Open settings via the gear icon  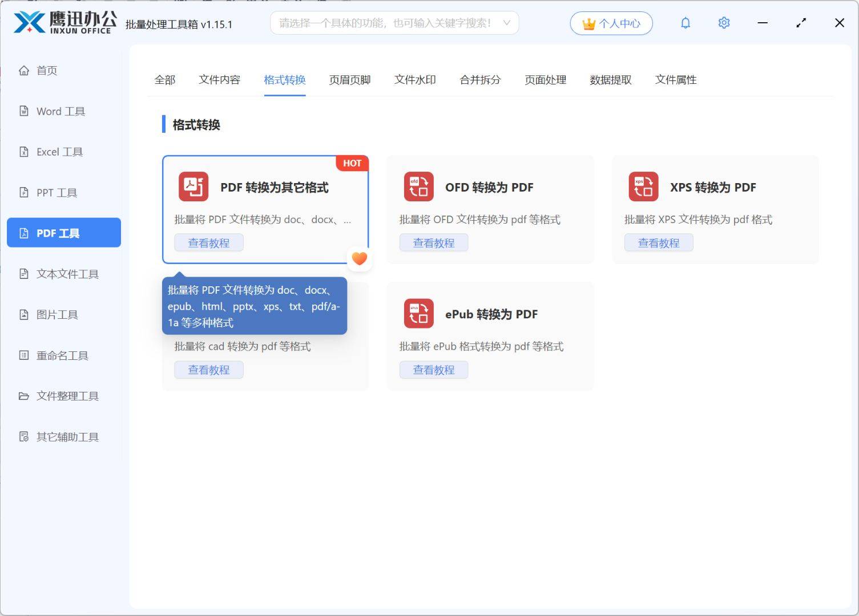point(724,23)
